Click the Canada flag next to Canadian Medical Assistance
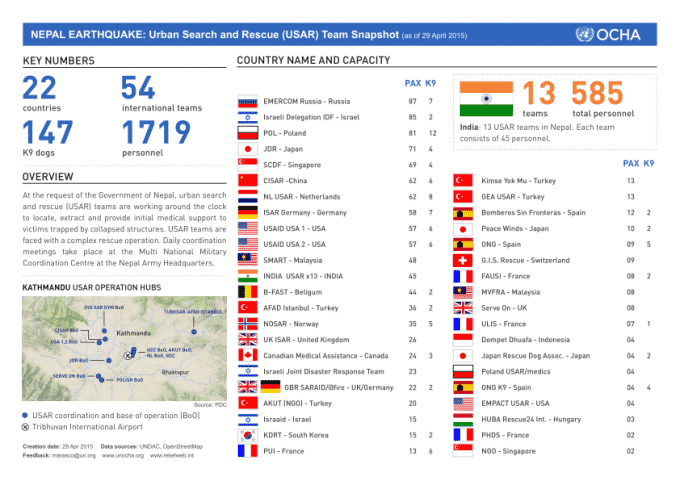 pos(248,356)
